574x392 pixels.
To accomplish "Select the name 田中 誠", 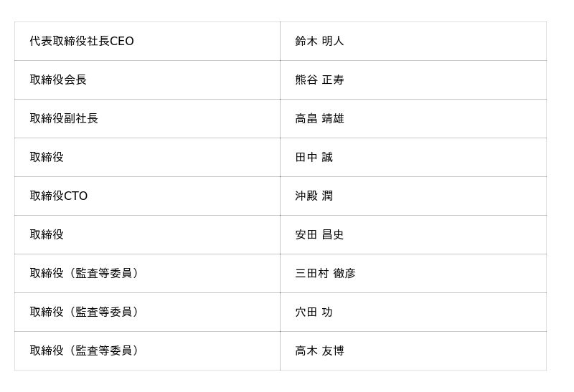I will 314,158.
